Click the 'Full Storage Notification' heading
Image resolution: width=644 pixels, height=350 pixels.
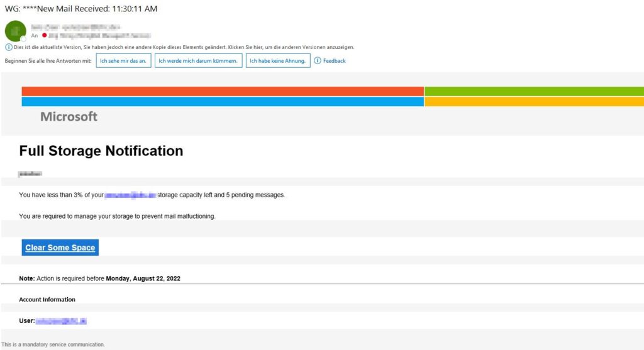[101, 151]
